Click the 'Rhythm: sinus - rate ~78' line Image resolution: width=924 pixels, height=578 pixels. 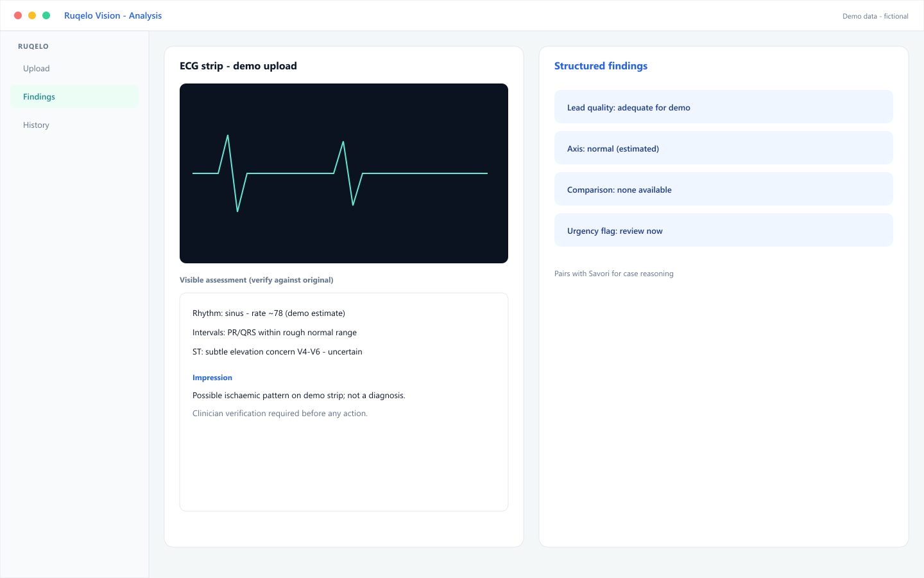[269, 313]
